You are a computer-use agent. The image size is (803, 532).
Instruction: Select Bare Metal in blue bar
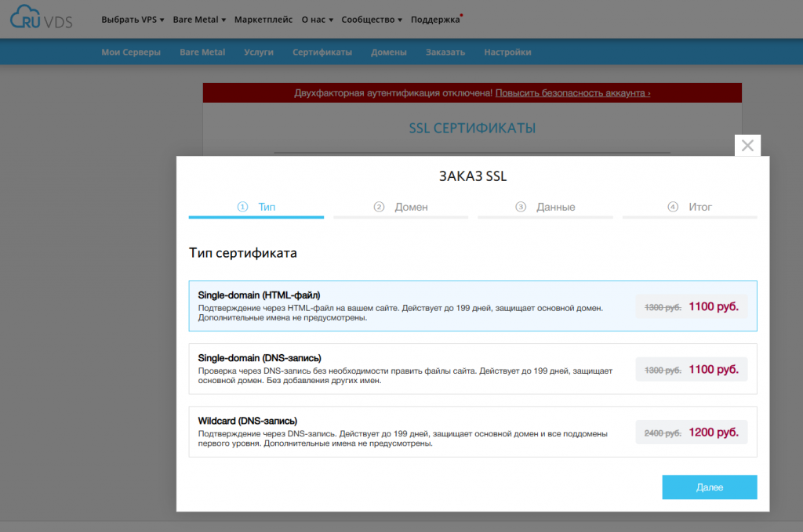click(x=202, y=52)
